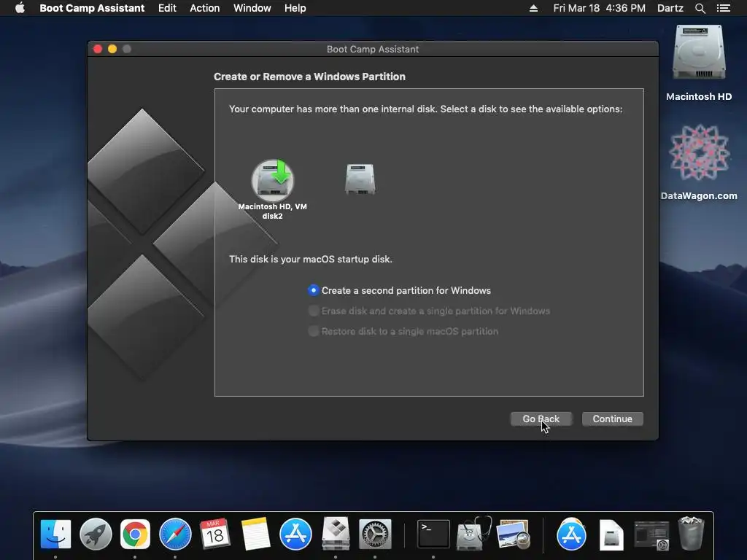Open Spotlight search magnifier icon
Viewport: 747px width, 560px height.
pos(700,8)
